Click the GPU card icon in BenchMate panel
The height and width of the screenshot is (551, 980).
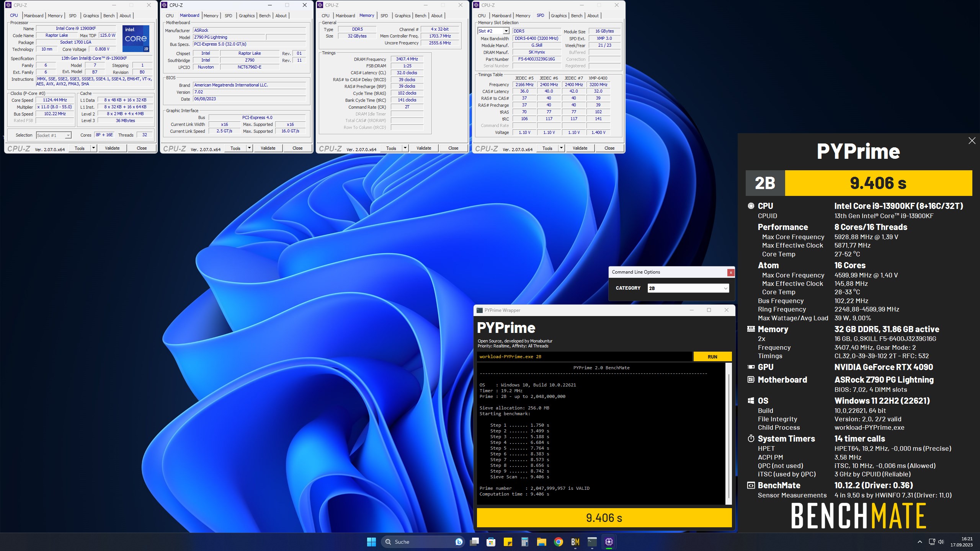(751, 367)
